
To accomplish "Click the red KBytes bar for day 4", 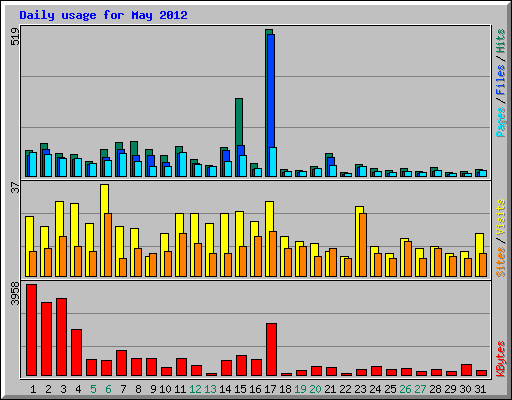I will 76,353.
